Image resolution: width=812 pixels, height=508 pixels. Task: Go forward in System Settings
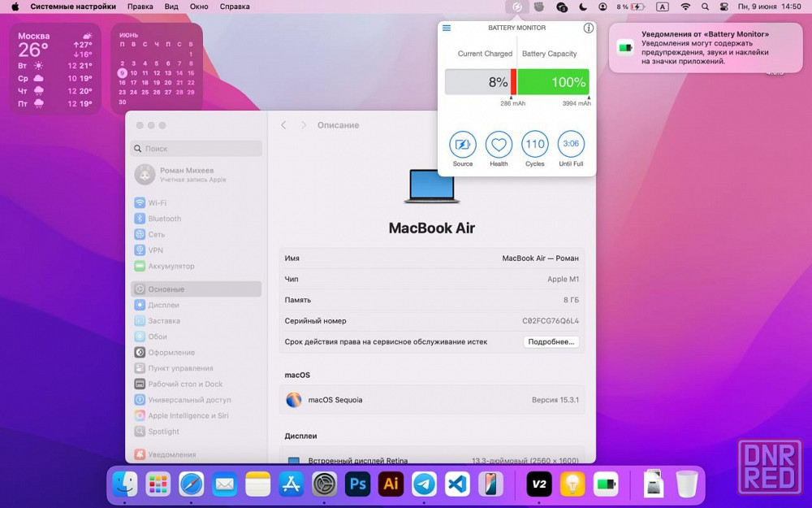coord(304,125)
